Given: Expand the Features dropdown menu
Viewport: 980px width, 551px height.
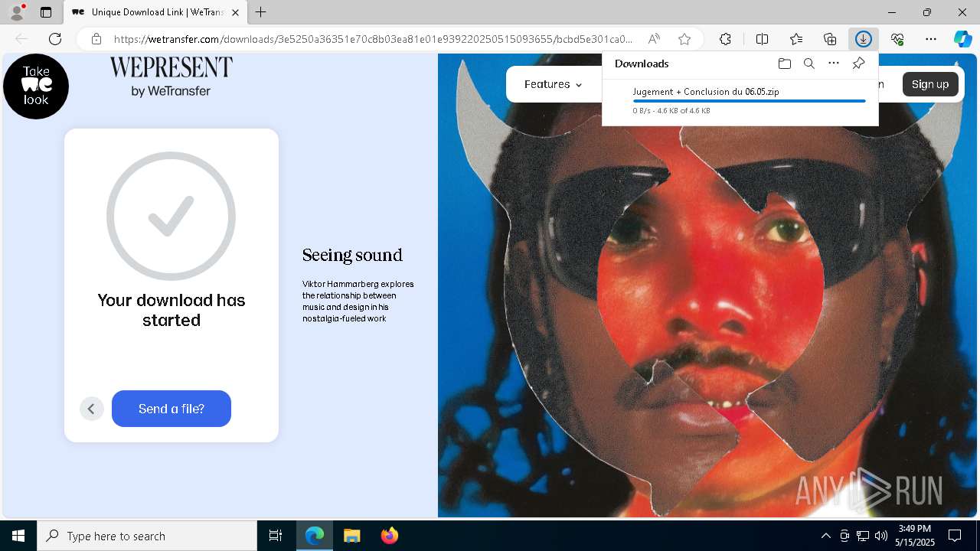Looking at the screenshot, I should point(553,84).
